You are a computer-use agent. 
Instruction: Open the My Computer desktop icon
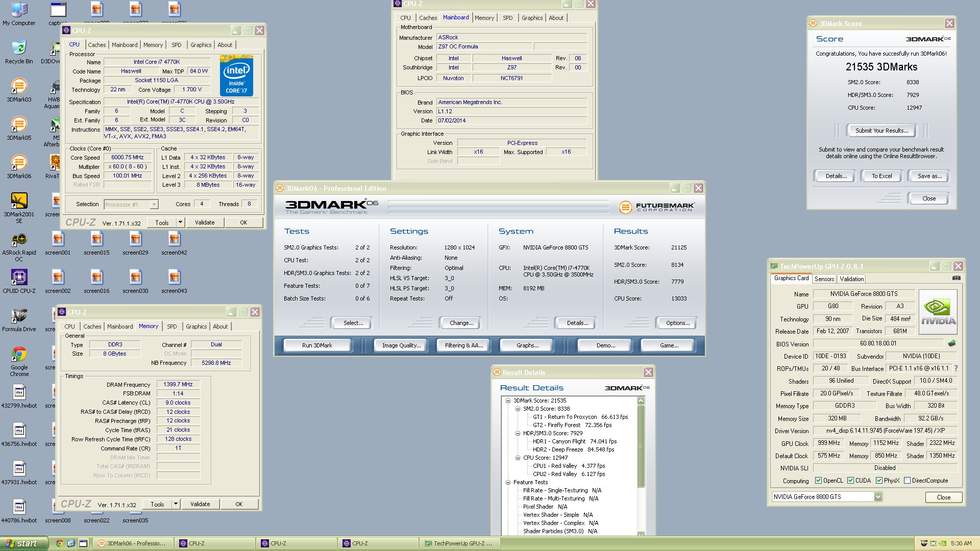click(x=19, y=13)
